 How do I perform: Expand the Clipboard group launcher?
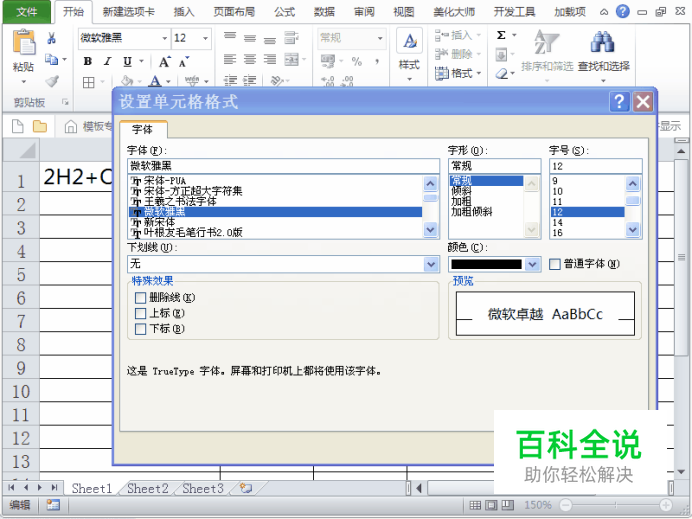65,102
